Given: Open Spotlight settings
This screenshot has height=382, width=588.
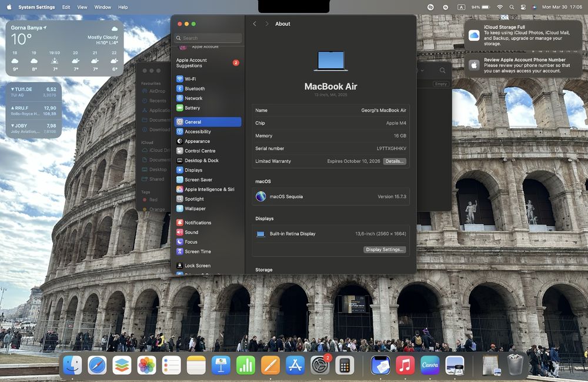Looking at the screenshot, I should (x=208, y=199).
